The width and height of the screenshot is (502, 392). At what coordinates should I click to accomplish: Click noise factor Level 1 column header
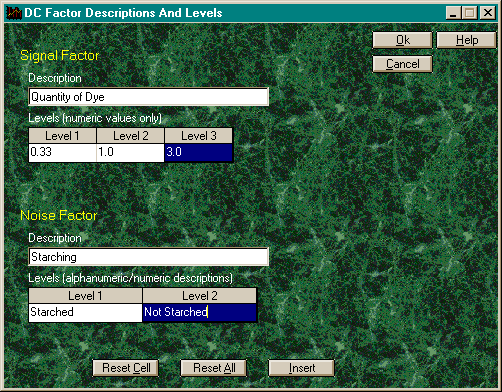coord(85,296)
